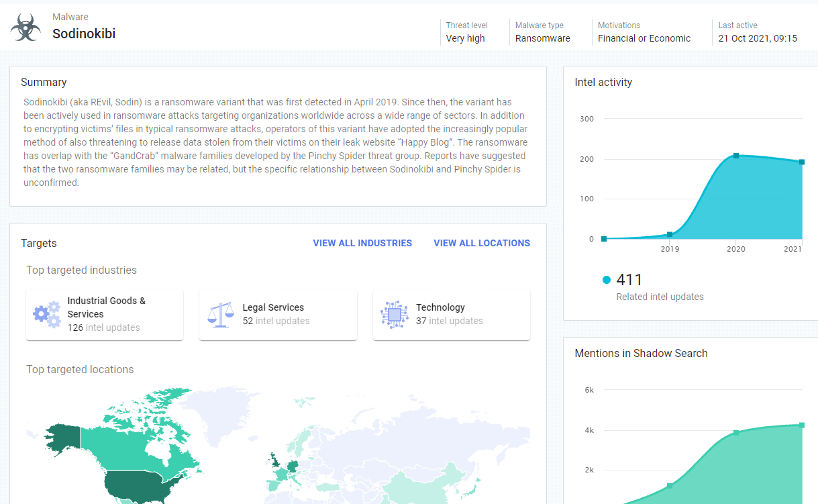Click the 'Ransomware' malware type value
818x504 pixels.
(x=543, y=38)
